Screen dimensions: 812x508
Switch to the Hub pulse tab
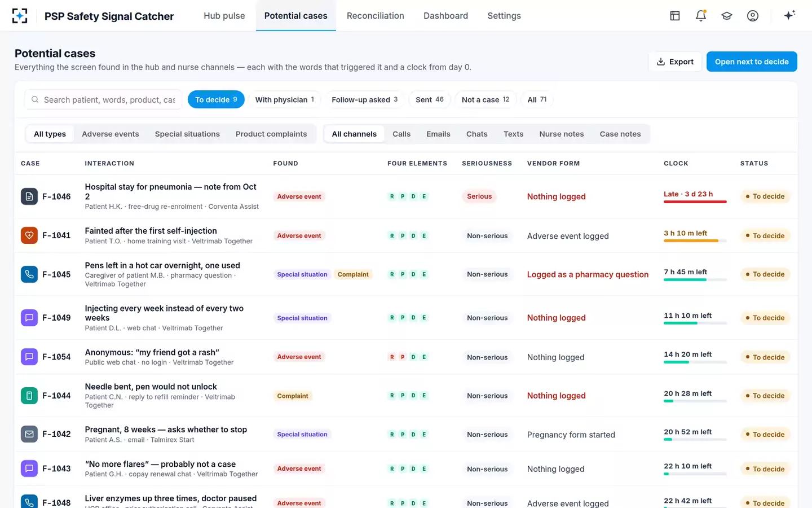click(224, 16)
